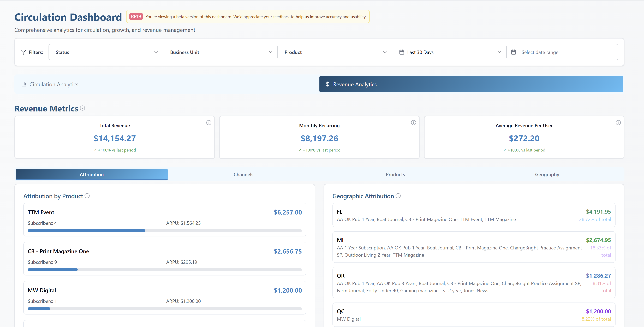Click the MW Digital progress bar

tap(165, 309)
